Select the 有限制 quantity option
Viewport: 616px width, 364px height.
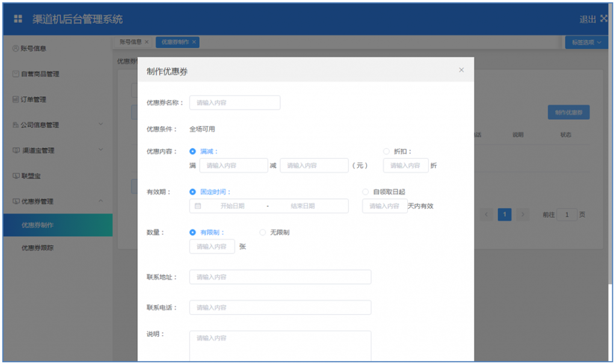[x=192, y=232]
